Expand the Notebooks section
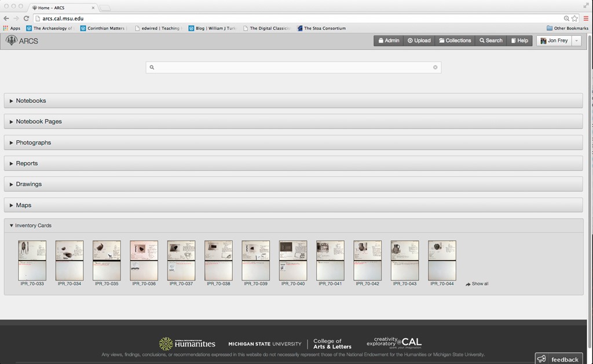The image size is (593, 364). (31, 101)
